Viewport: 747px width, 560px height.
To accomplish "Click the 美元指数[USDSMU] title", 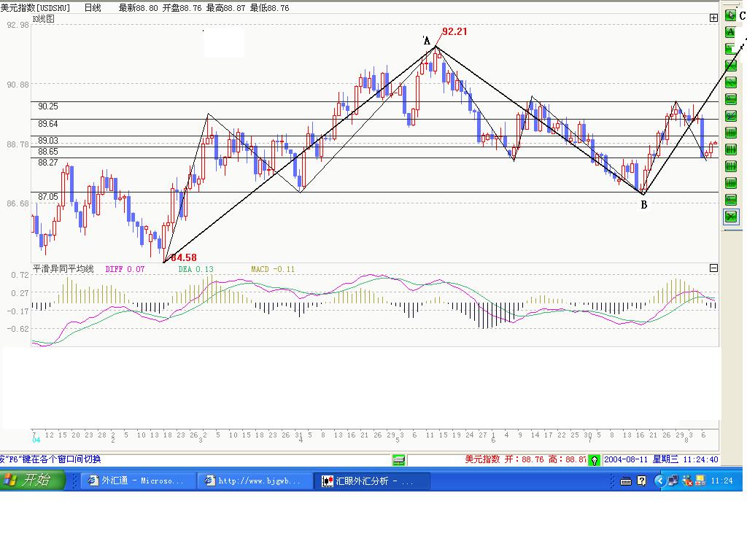I will coord(35,7).
